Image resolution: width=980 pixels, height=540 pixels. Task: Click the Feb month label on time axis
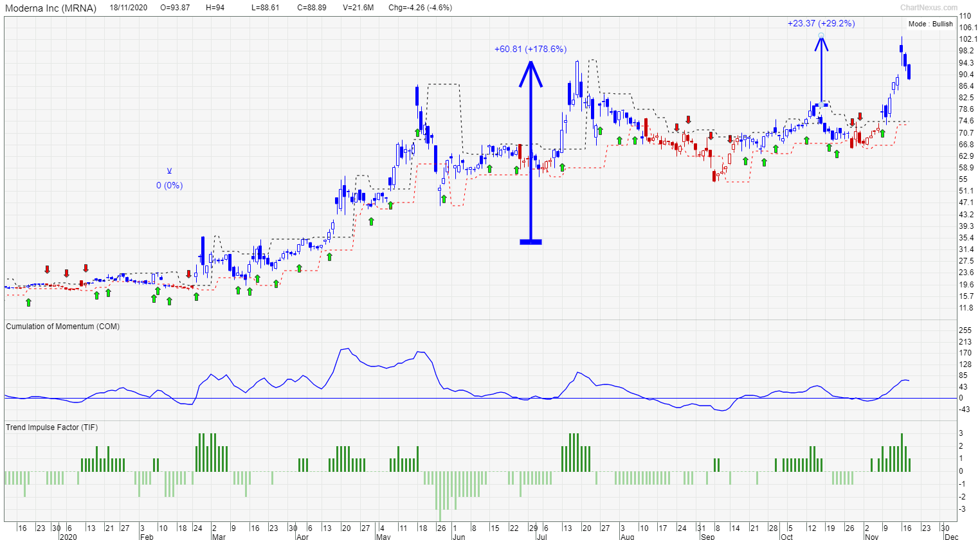coord(147,536)
